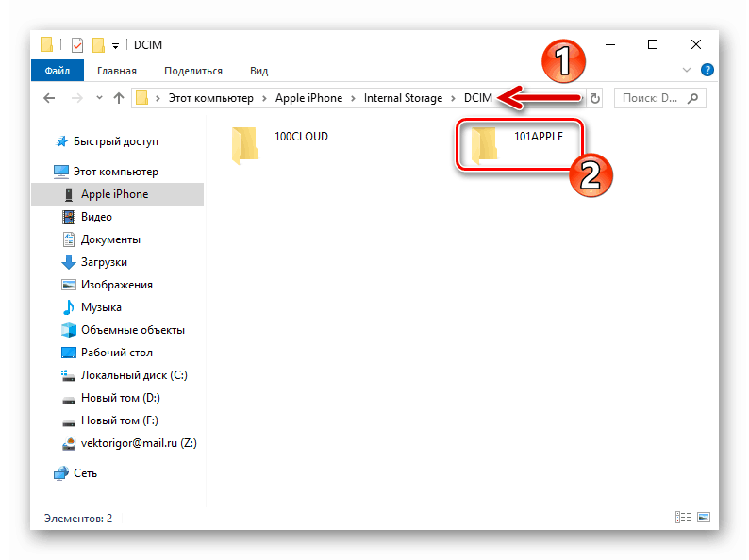The width and height of the screenshot is (749, 560).
Task: Select Apple iPhone in sidebar
Action: click(x=118, y=194)
